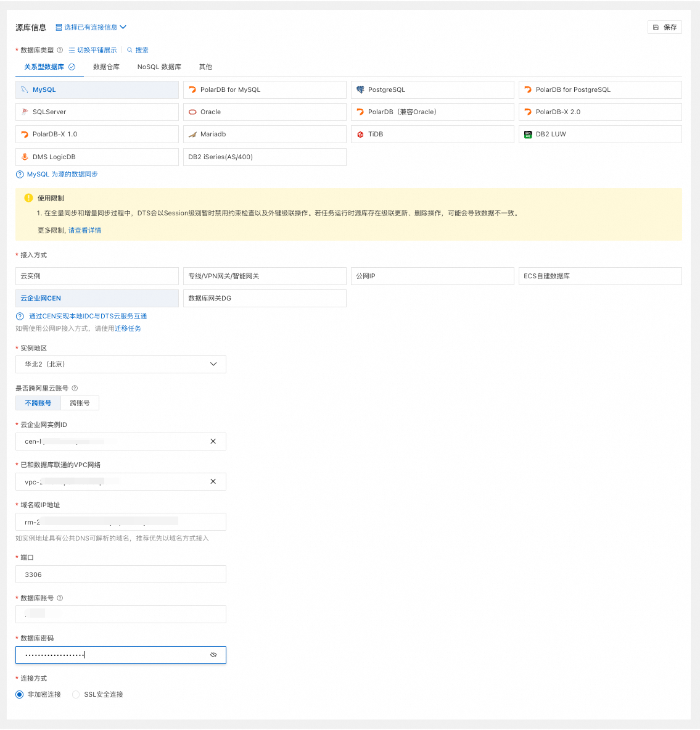Select ECS自建数据库 access method
This screenshot has width=700, height=730.
[601, 276]
